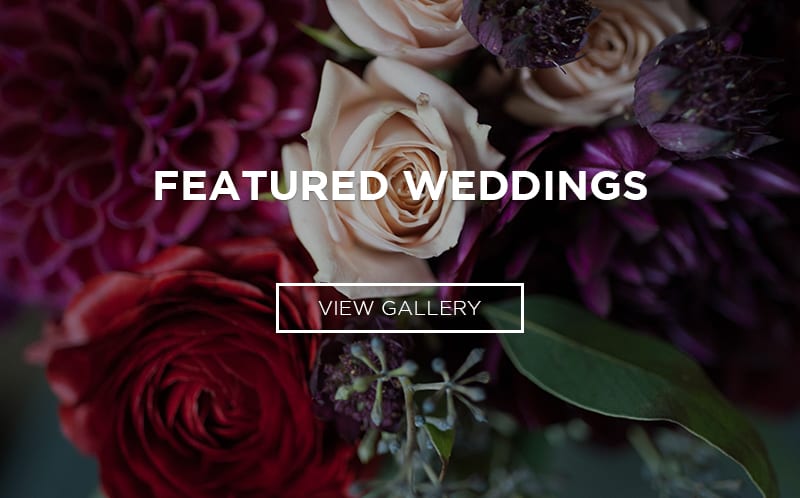Click the white border of the gallery button

pyautogui.click(x=399, y=284)
